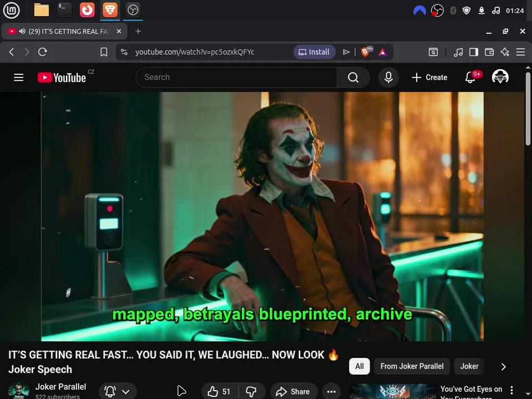The width and height of the screenshot is (532, 399).
Task: Open more actions three-dot menu
Action: 331,392
